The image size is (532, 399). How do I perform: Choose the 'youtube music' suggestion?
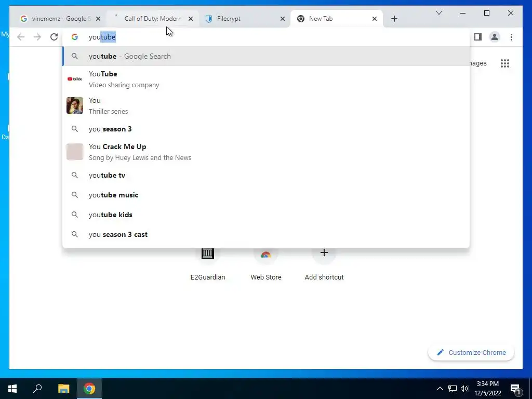pyautogui.click(x=267, y=195)
